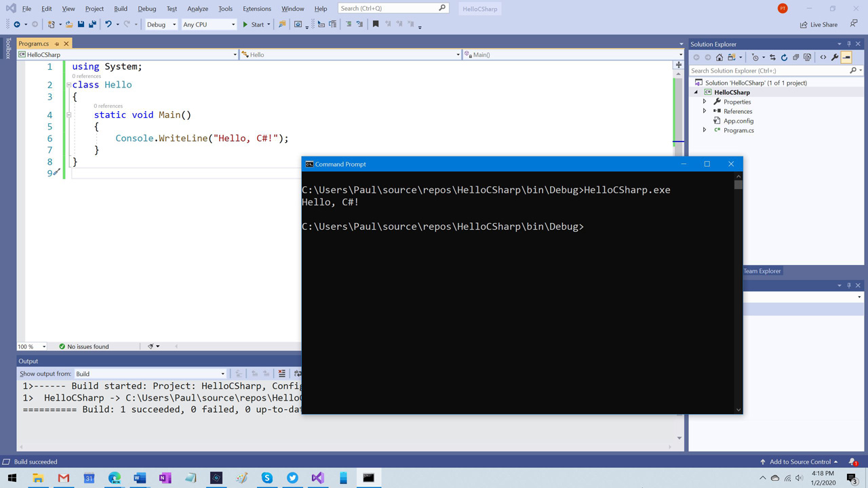Click the Command Prompt vertical scrollbar
Viewport: 868px width, 488px height.
click(x=738, y=291)
